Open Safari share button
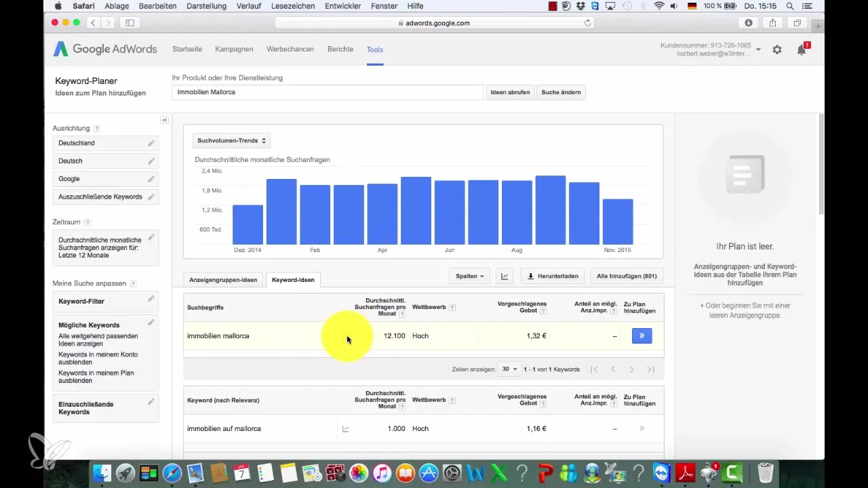 [772, 22]
